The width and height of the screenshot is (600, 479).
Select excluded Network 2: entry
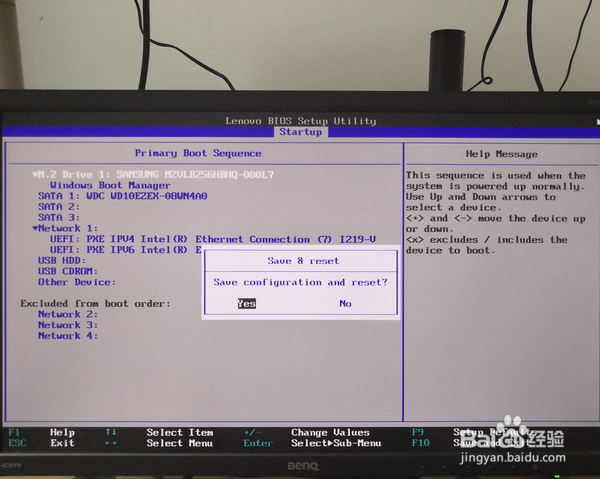[x=68, y=314]
